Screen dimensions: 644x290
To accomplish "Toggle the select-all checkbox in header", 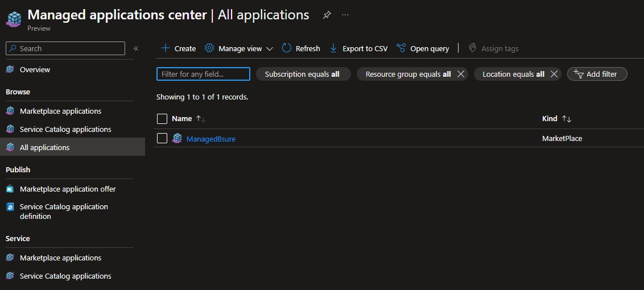I will [162, 119].
